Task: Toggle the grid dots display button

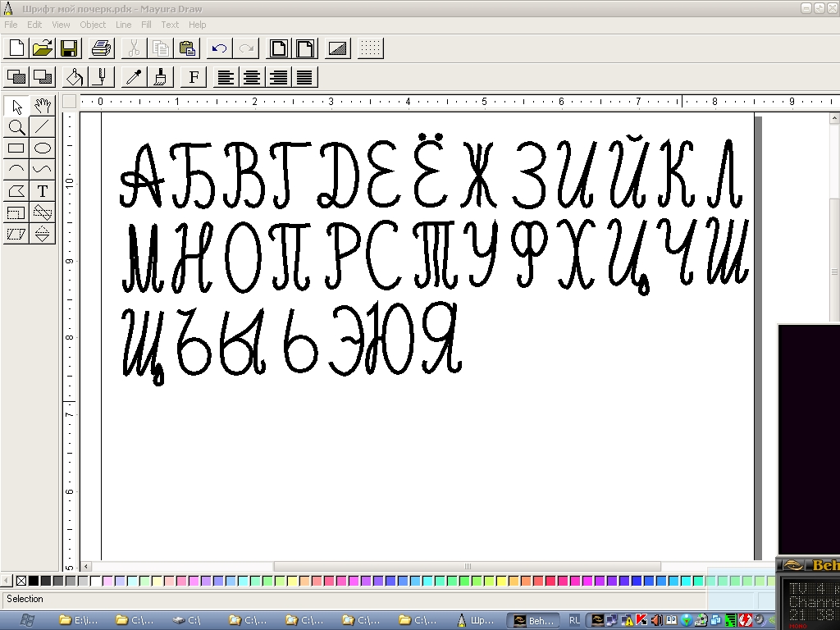Action: (x=371, y=48)
